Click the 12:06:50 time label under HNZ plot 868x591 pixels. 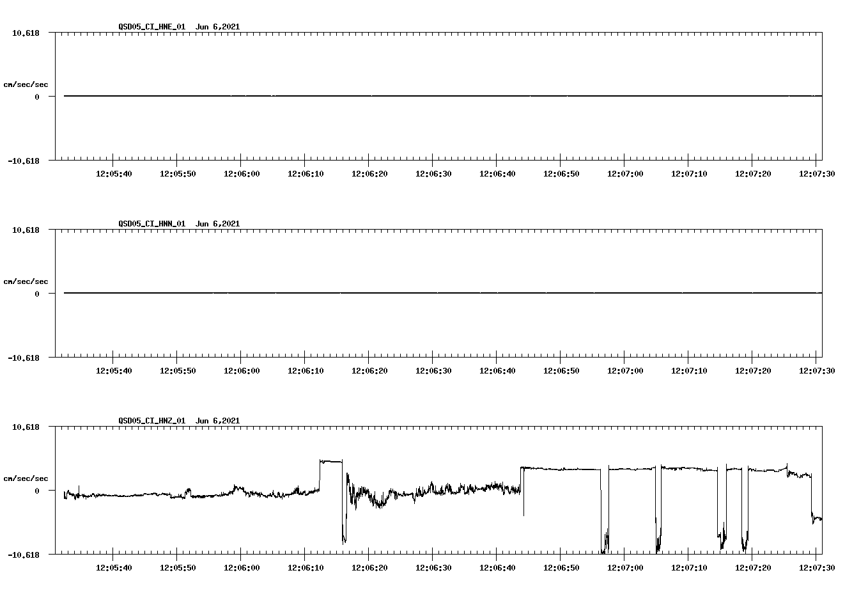(x=561, y=567)
